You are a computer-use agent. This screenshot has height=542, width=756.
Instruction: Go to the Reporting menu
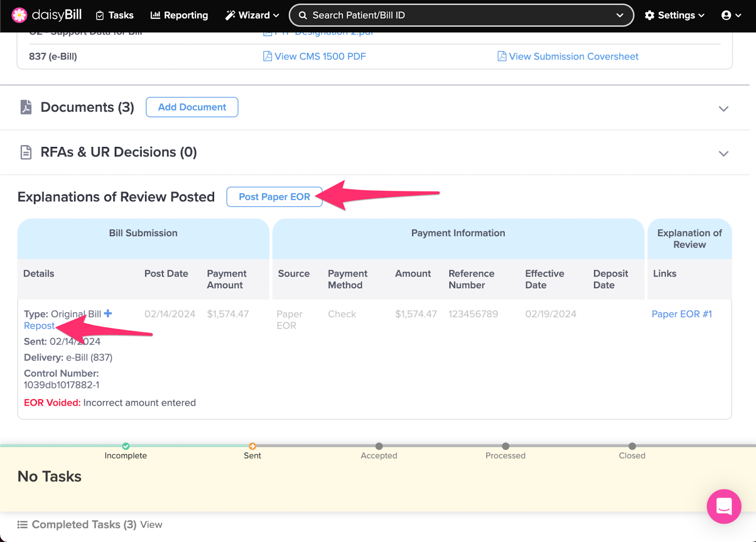pyautogui.click(x=179, y=15)
